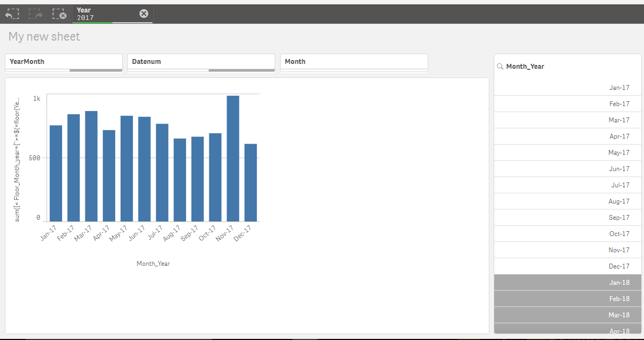Screen dimensions: 644x340
Task: Click the Dec-17 x-axis label
Action: tap(242, 233)
